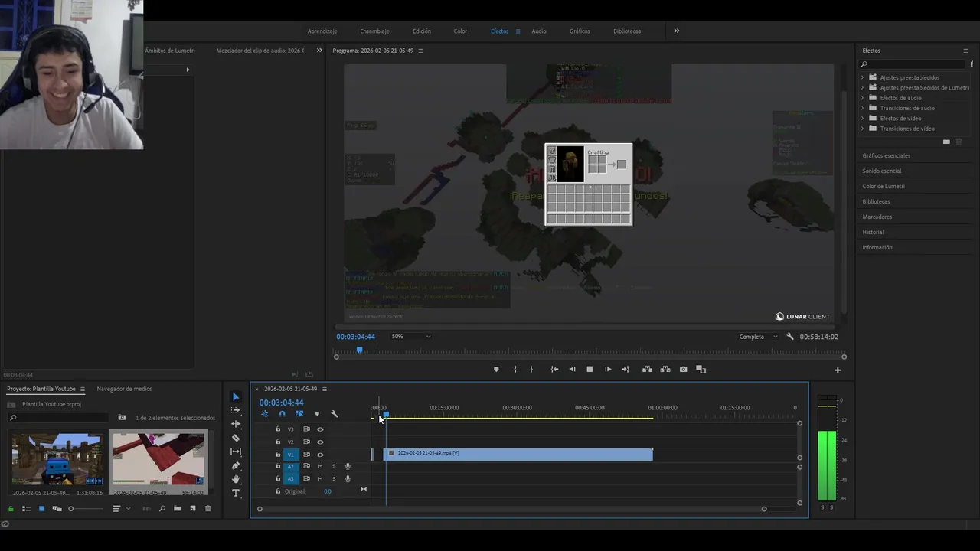
Task: Click the Program monitor wrench settings icon
Action: pyautogui.click(x=790, y=337)
